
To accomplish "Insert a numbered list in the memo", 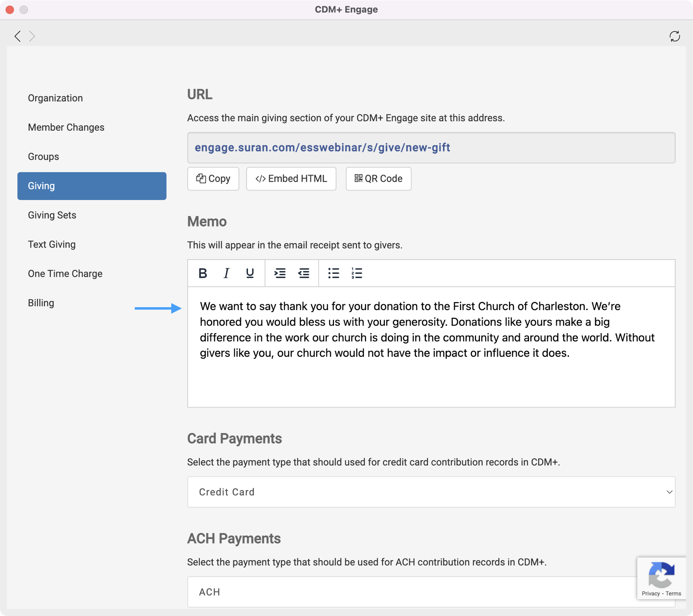I will (x=357, y=273).
